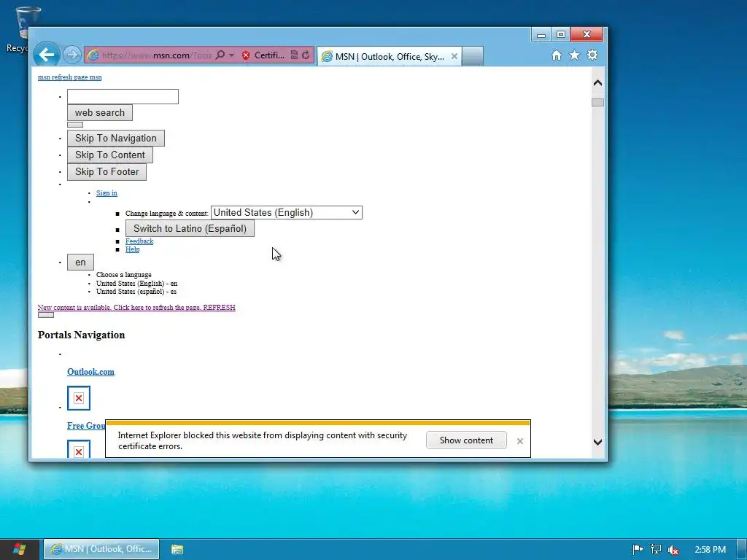Viewport: 747px width, 560px height.
Task: Close the MSN browser tab
Action: pyautogui.click(x=454, y=56)
